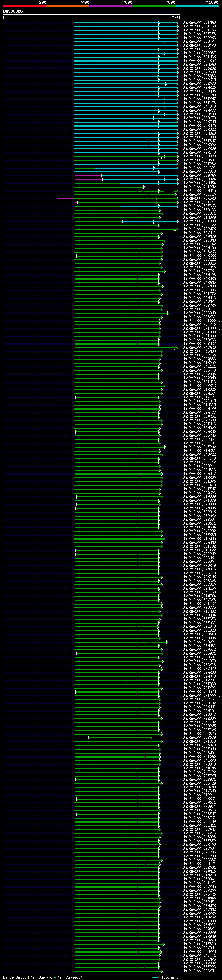Click hit label UniRef100_Q6EJB9
The width and height of the screenshot is (222, 980).
point(199,822)
